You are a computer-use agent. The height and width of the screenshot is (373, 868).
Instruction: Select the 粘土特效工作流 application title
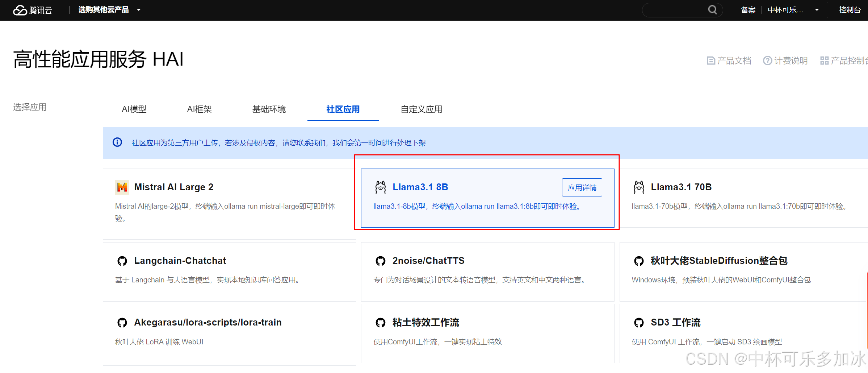coord(426,322)
